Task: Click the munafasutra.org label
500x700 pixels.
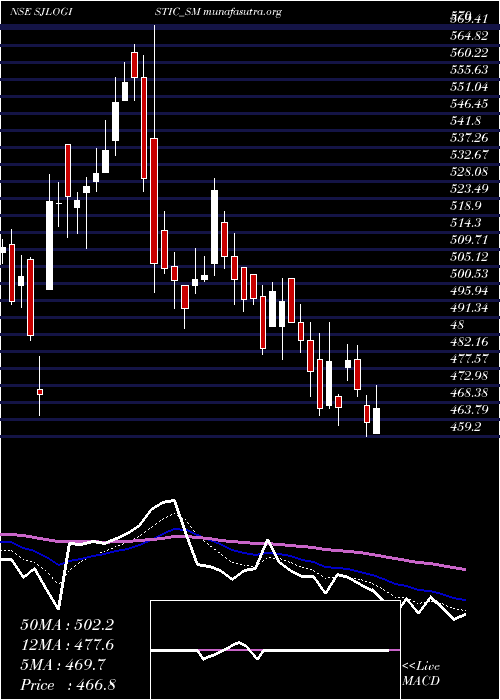Action: (x=242, y=12)
